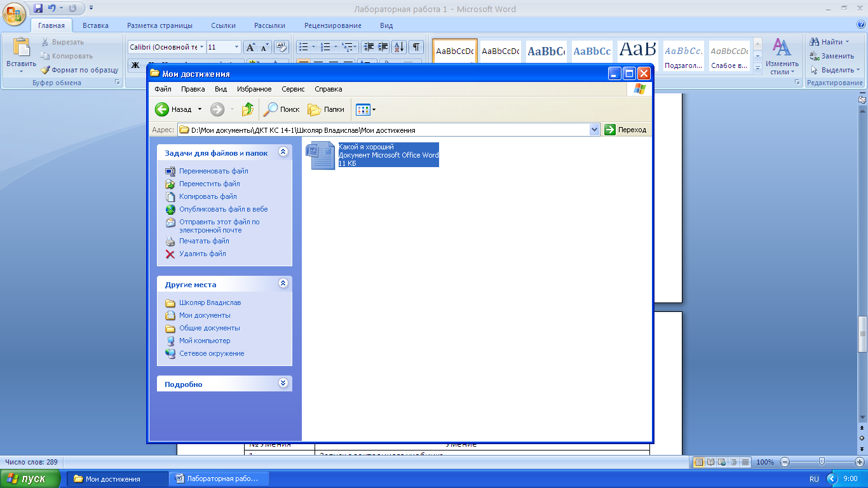This screenshot has width=868, height=488.
Task: Decrease paragraph indent
Action: pyautogui.click(x=369, y=47)
